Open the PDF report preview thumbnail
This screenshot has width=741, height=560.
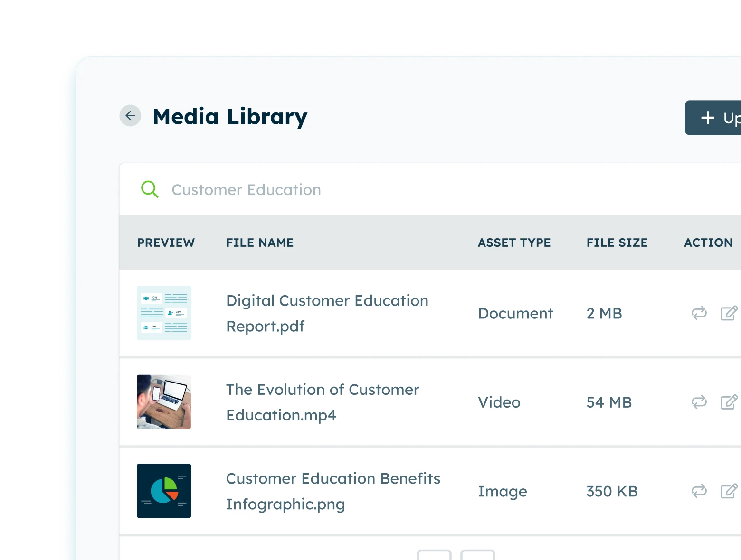[164, 313]
